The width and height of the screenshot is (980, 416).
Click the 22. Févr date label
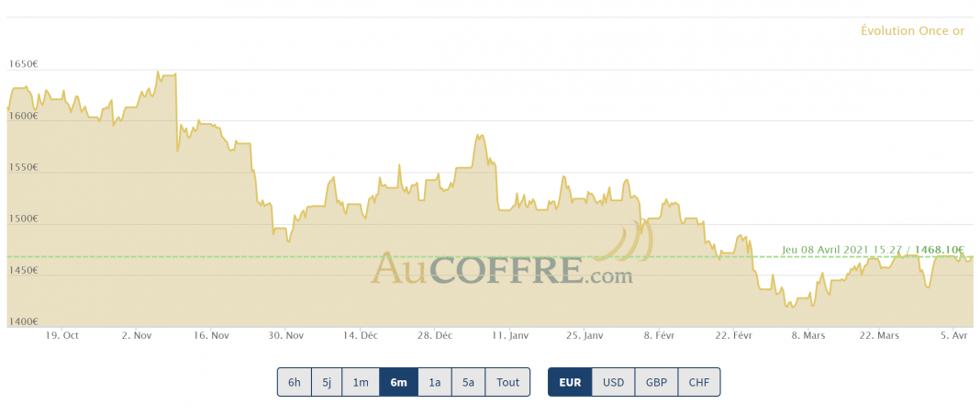[734, 335]
